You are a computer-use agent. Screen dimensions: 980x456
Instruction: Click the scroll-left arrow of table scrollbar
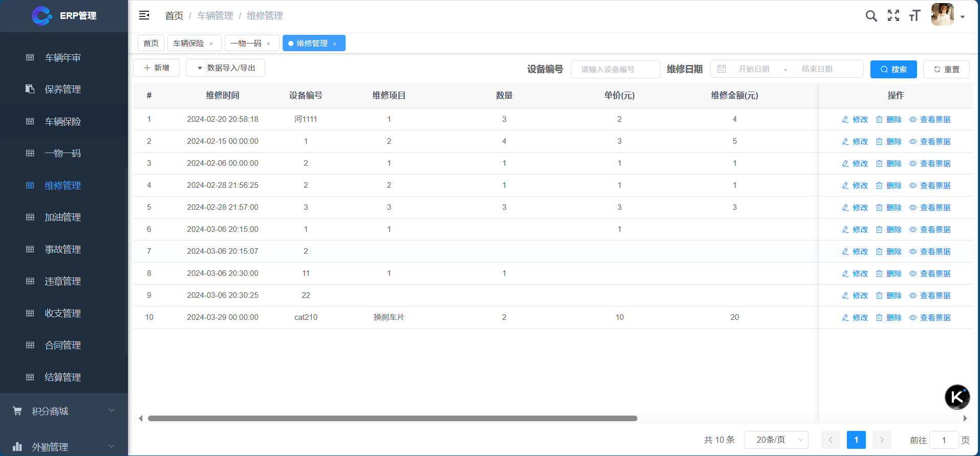pos(141,418)
